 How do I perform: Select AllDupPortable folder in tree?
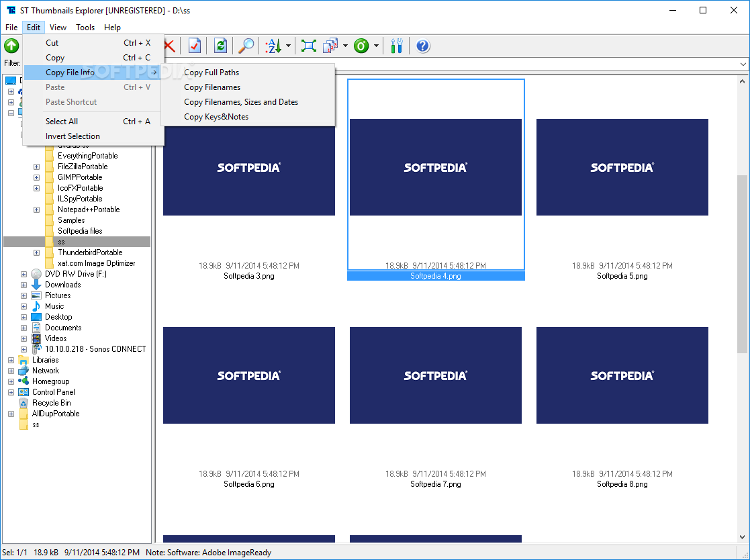[56, 414]
